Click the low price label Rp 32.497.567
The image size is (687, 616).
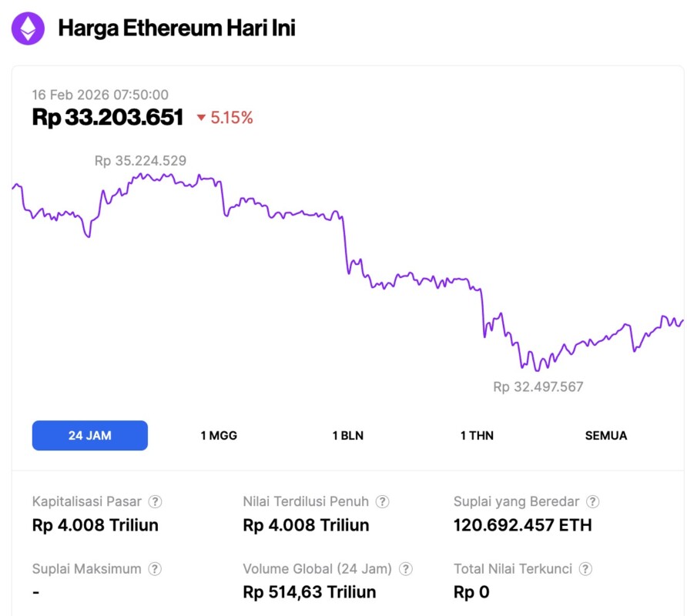[x=538, y=387]
